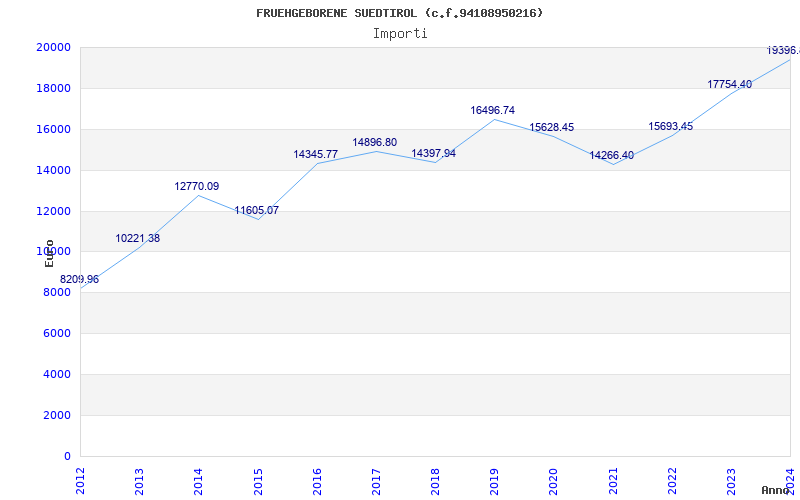Click the 2015 x-axis label

click(258, 481)
